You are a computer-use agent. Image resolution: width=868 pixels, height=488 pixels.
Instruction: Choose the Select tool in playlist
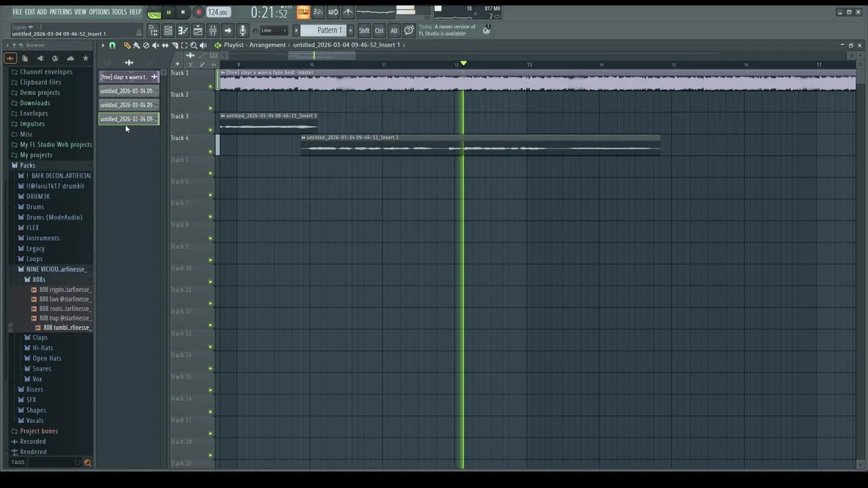(x=184, y=45)
